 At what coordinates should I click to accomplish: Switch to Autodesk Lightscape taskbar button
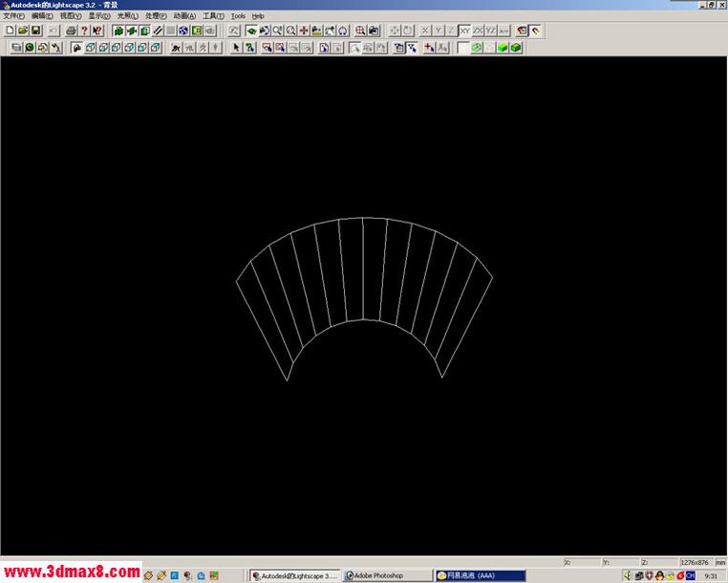(x=295, y=575)
